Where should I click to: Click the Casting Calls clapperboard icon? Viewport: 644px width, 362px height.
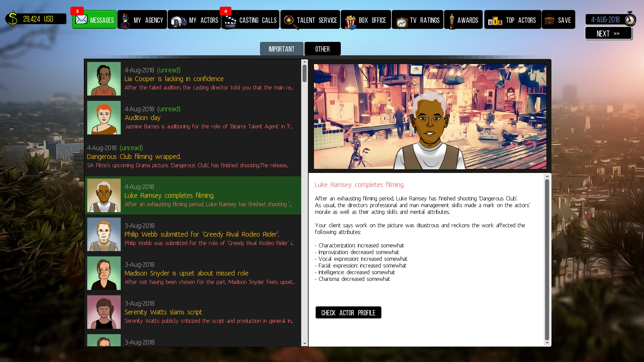click(x=230, y=21)
